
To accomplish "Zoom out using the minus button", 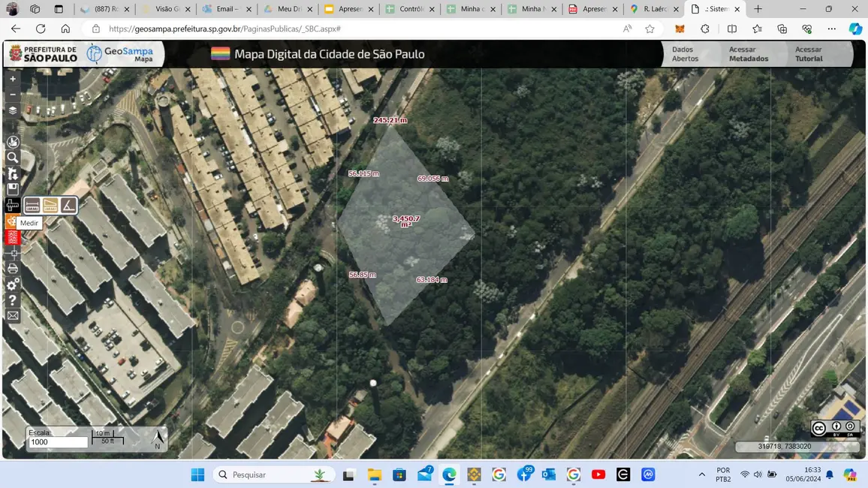I will coord(12,94).
